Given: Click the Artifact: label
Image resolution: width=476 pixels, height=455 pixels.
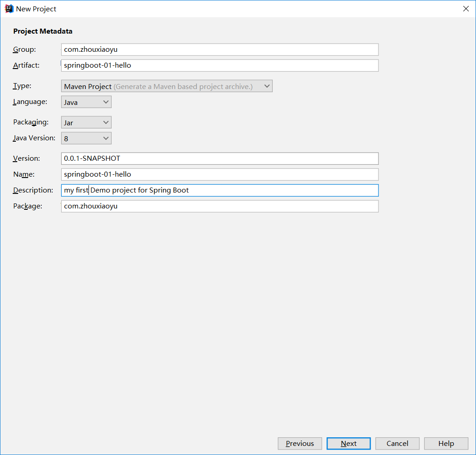Looking at the screenshot, I should (x=26, y=65).
